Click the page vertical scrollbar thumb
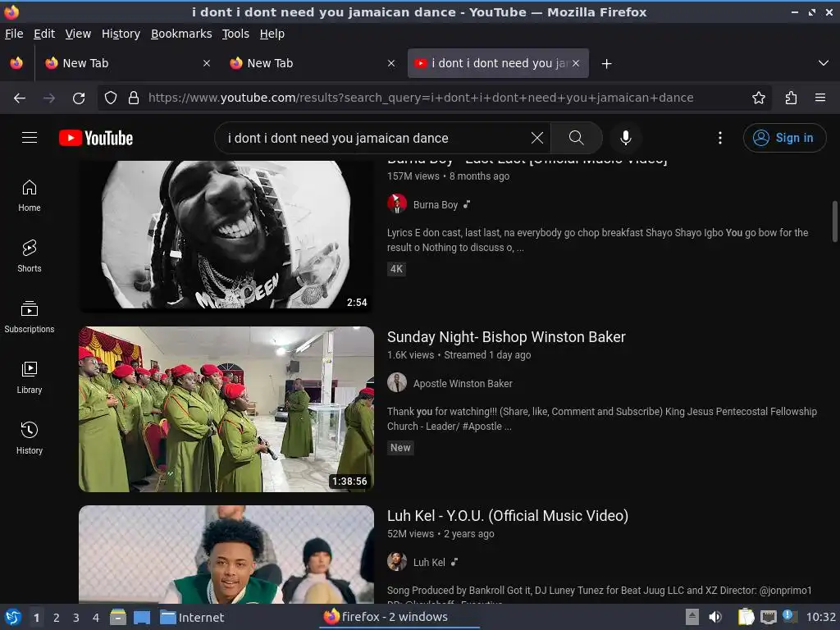 coord(834,221)
